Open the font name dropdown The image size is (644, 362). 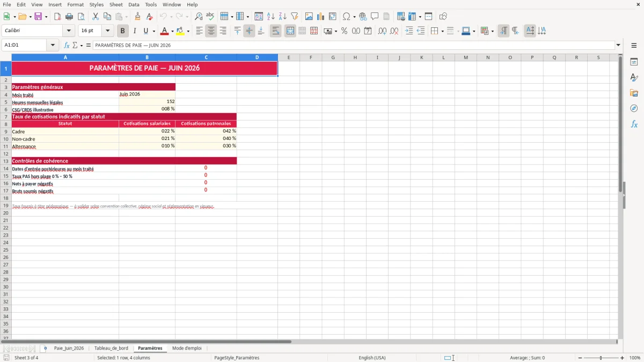pos(69,31)
